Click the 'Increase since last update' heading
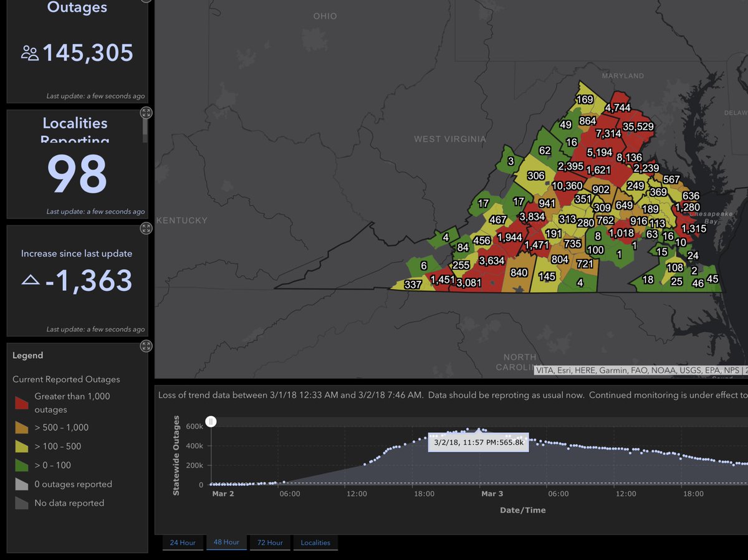The image size is (748, 560). (77, 254)
